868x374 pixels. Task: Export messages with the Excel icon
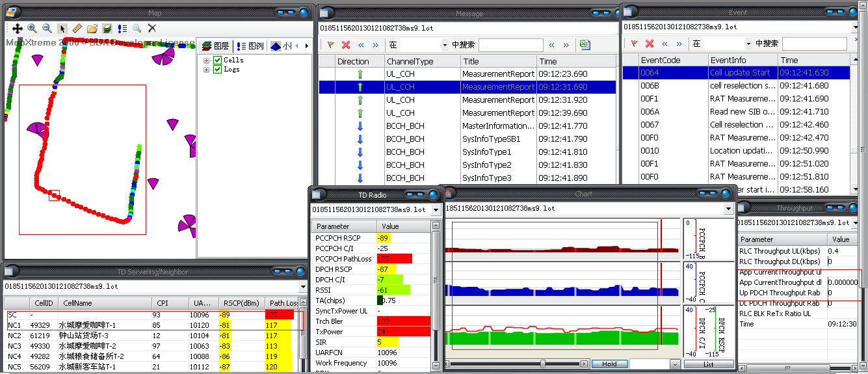coord(585,45)
